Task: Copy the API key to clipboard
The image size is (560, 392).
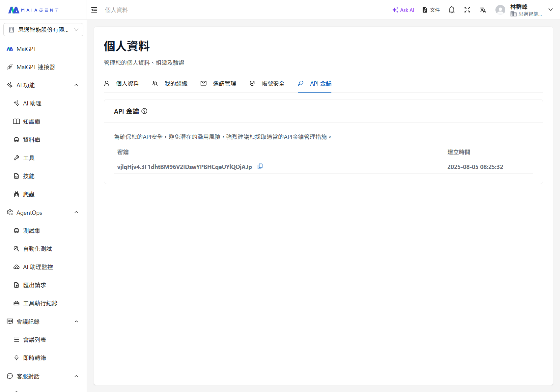Action: pos(260,166)
